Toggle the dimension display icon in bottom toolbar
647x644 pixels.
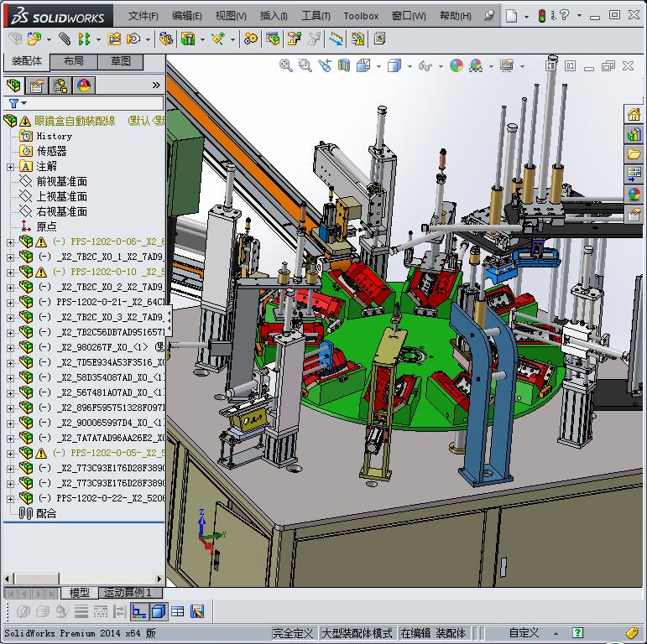139,611
